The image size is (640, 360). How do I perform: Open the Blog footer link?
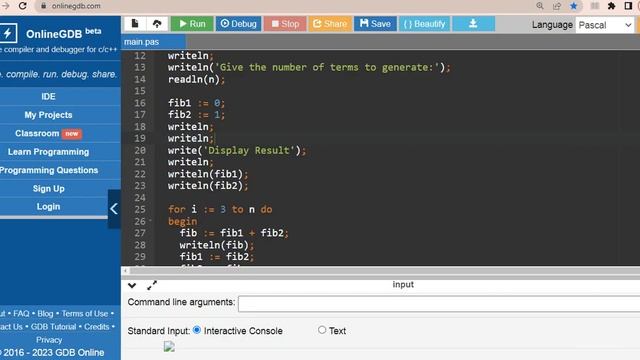pyautogui.click(x=45, y=313)
